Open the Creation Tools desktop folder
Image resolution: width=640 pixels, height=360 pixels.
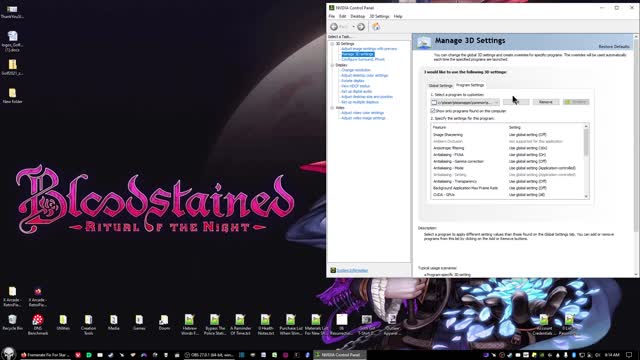[88, 324]
